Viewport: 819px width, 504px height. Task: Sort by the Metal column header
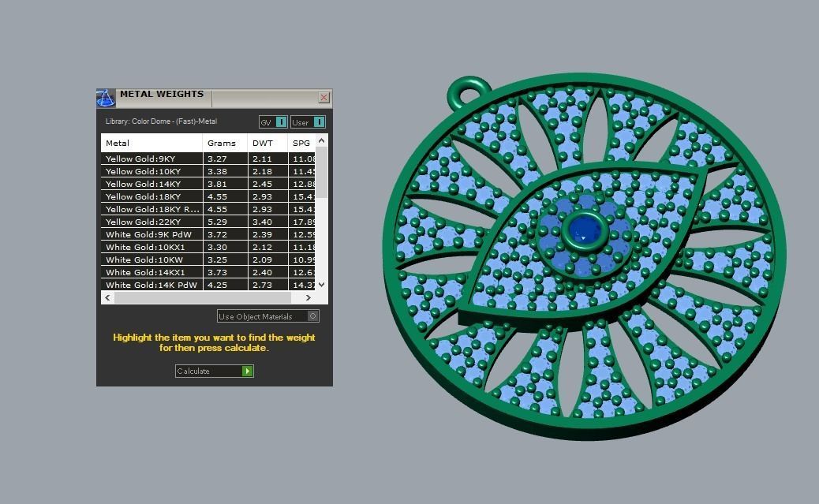[x=151, y=143]
